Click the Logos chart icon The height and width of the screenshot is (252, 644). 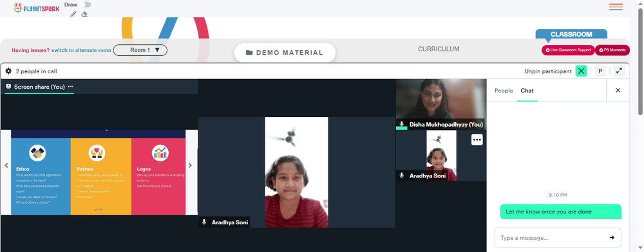point(160,153)
